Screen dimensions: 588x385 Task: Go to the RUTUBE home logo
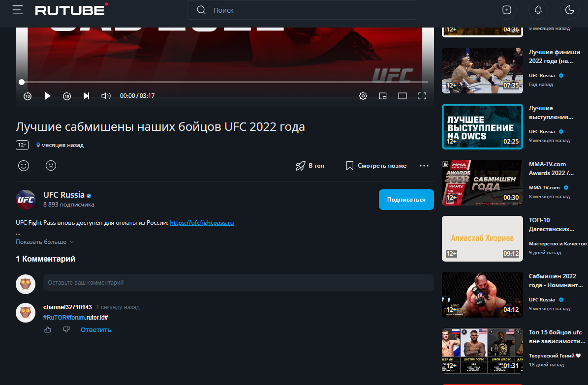71,9
